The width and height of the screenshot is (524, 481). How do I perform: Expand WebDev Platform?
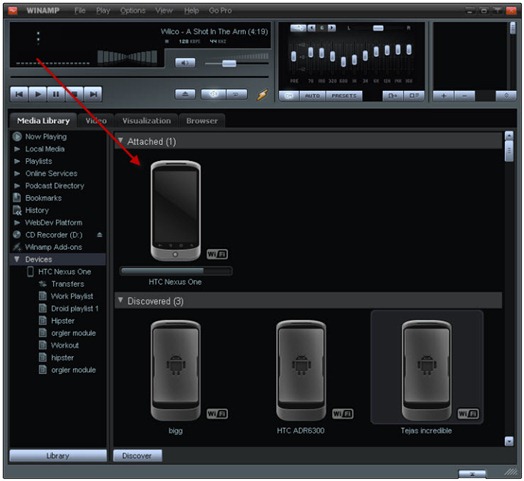(17, 222)
